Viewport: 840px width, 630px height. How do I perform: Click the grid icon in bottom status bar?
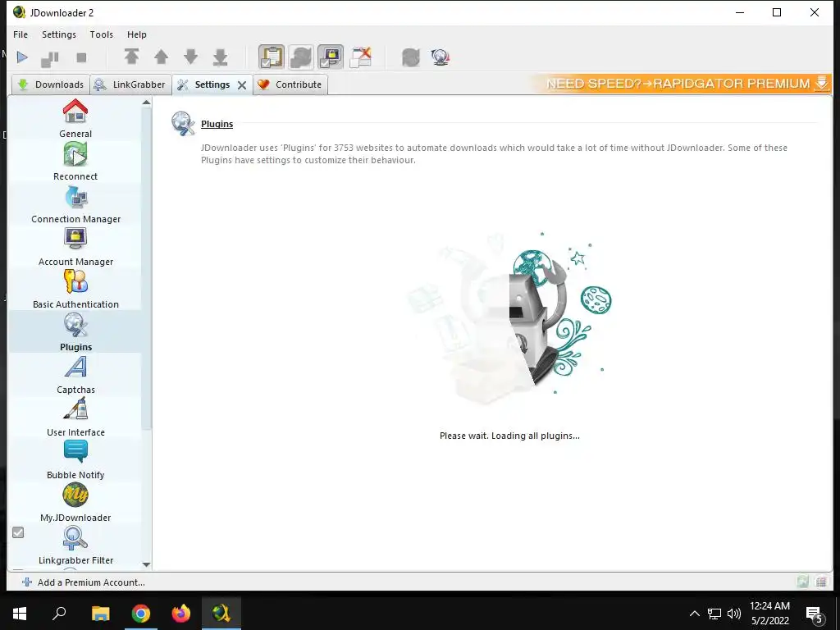[x=821, y=582]
